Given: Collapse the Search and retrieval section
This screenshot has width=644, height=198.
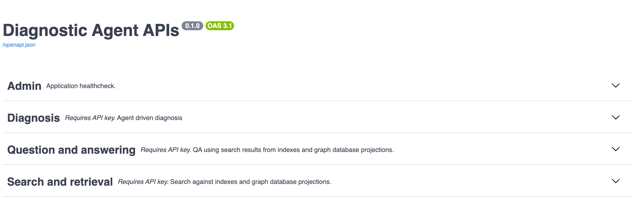Looking at the screenshot, I should point(616,181).
